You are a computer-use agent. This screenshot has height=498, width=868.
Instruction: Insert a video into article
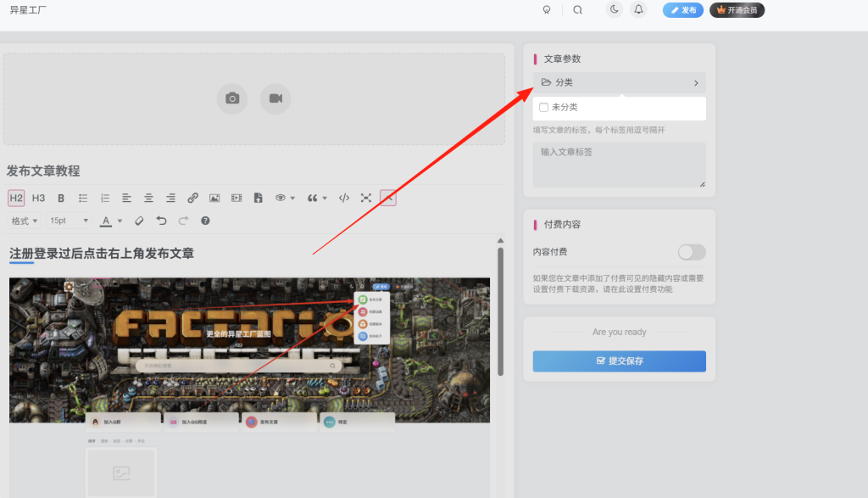tap(236, 198)
